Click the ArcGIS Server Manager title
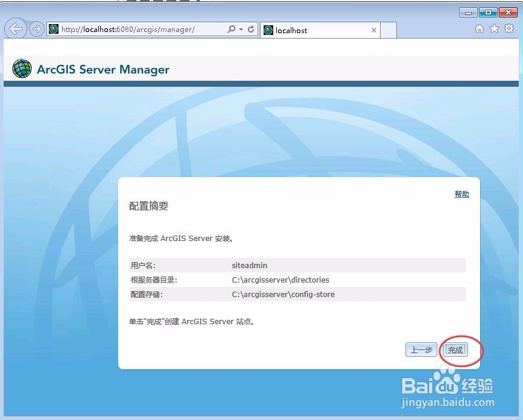The width and height of the screenshot is (523, 420). 103,69
